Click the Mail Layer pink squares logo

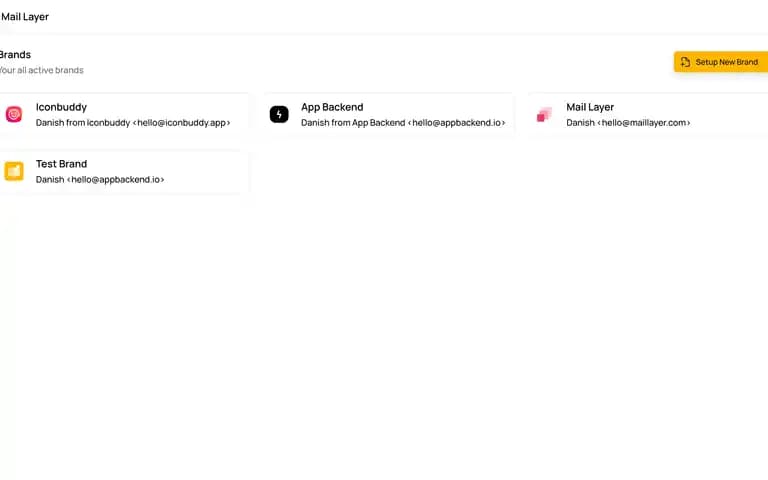coord(544,115)
